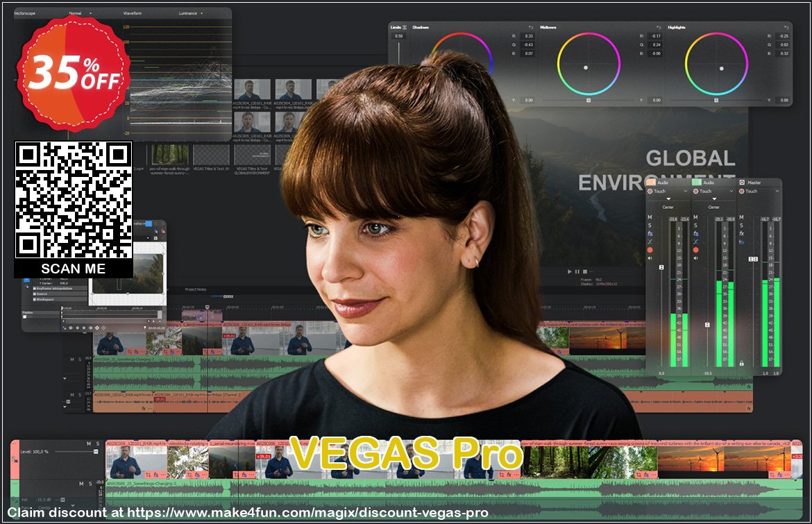Image resolution: width=812 pixels, height=524 pixels.
Task: Open crop tool on first bottom timeline clip
Action: pyautogui.click(x=149, y=474)
